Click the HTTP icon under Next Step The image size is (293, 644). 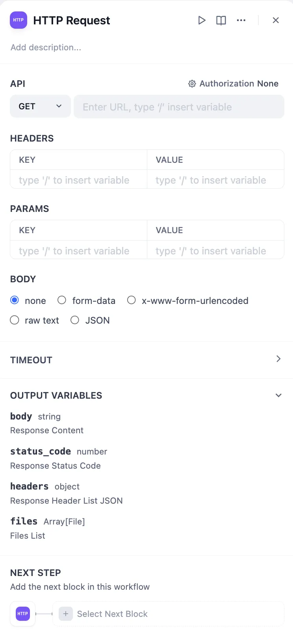[x=23, y=614]
